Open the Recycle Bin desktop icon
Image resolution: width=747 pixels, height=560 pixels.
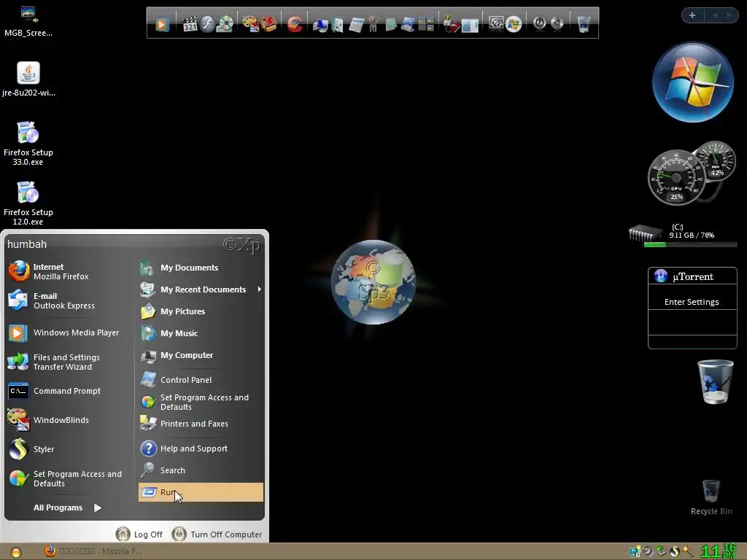tap(711, 497)
